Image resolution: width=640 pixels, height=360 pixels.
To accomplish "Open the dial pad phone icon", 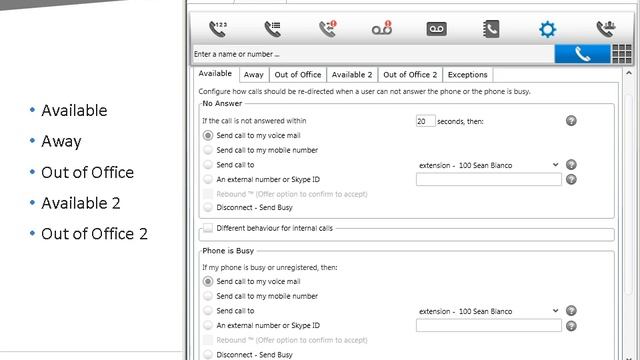I will click(218, 29).
